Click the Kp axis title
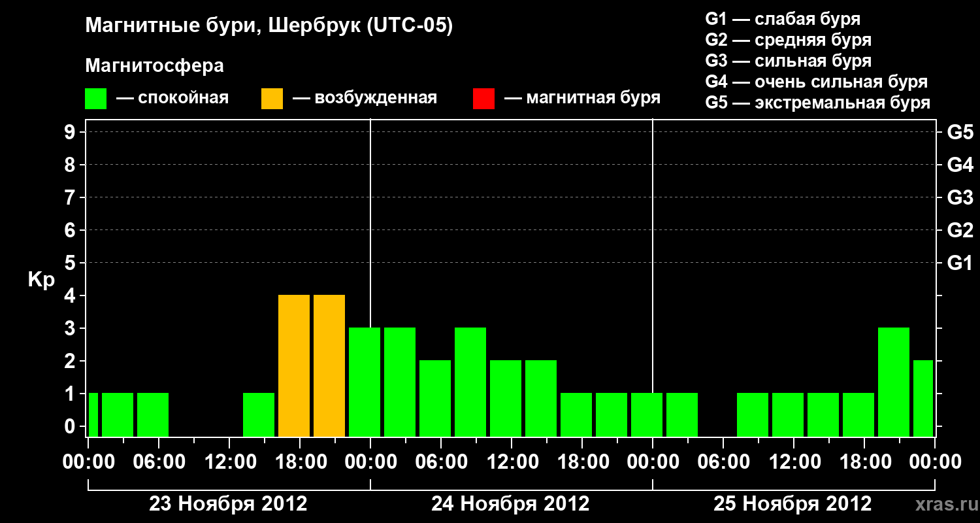The height and width of the screenshot is (523, 980). [41, 280]
